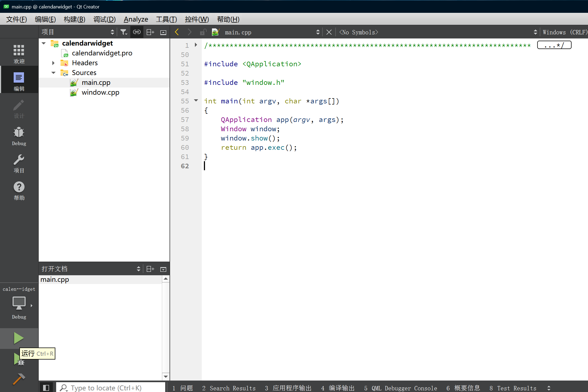Click the green Run button
The height and width of the screenshot is (392, 588).
(19, 338)
